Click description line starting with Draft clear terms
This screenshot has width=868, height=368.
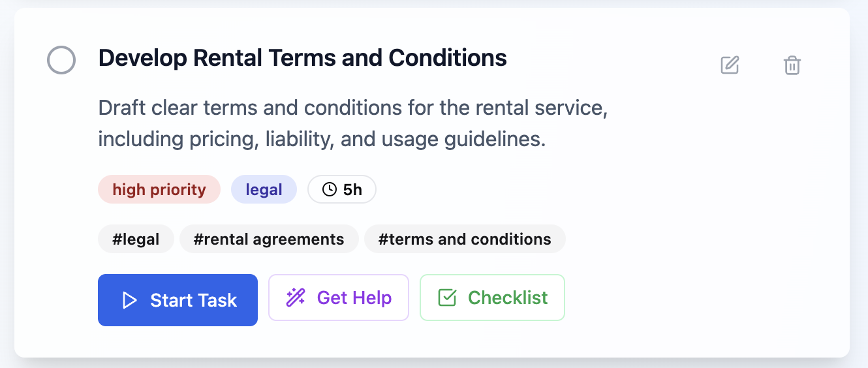tap(353, 108)
